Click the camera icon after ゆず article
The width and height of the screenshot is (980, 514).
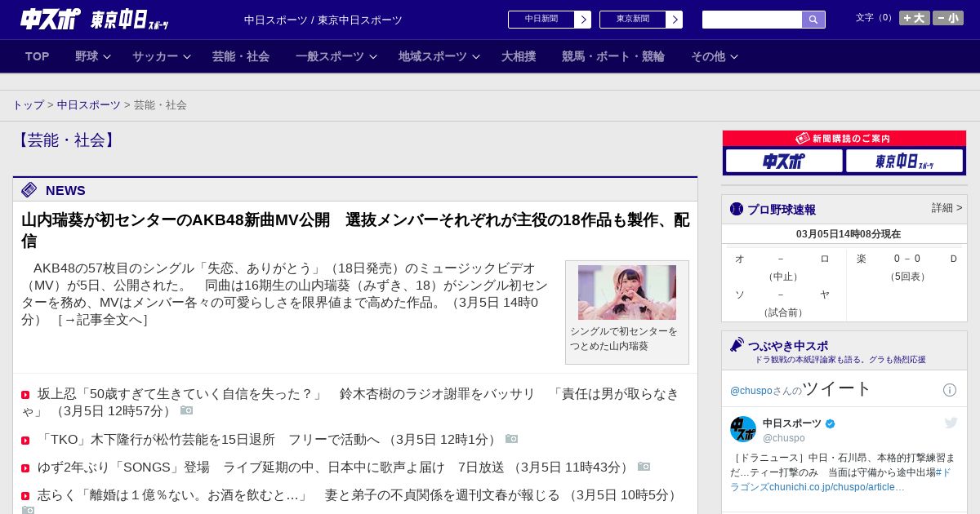[x=644, y=467]
